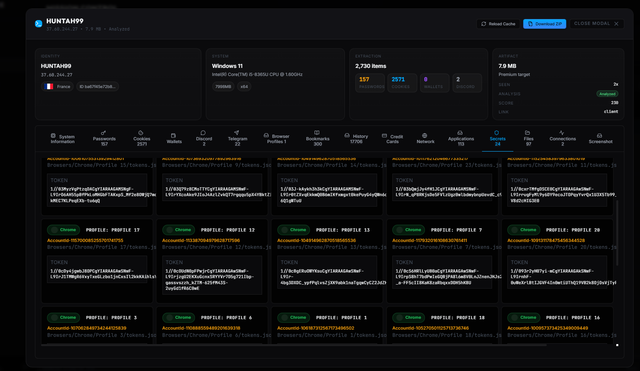Click the France country chip

click(x=57, y=87)
